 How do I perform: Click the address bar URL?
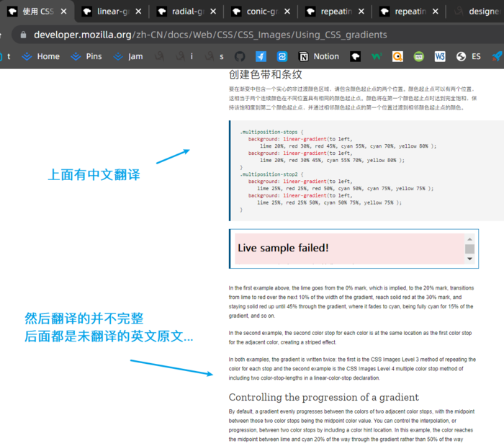point(210,35)
